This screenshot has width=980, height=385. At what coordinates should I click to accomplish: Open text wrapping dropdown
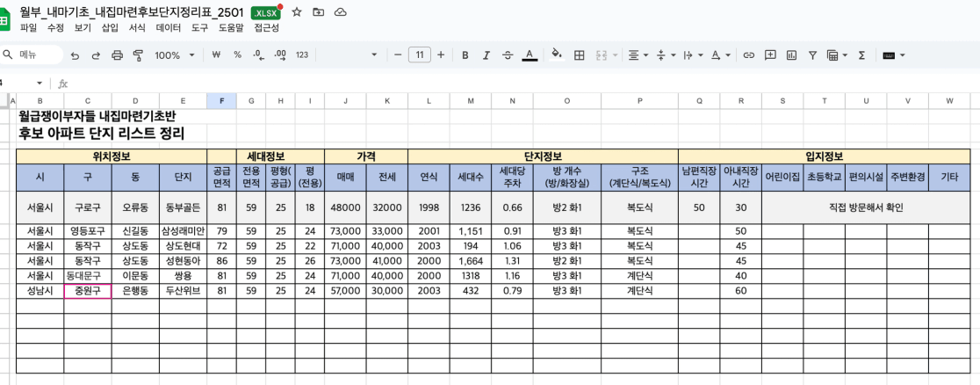(x=692, y=55)
